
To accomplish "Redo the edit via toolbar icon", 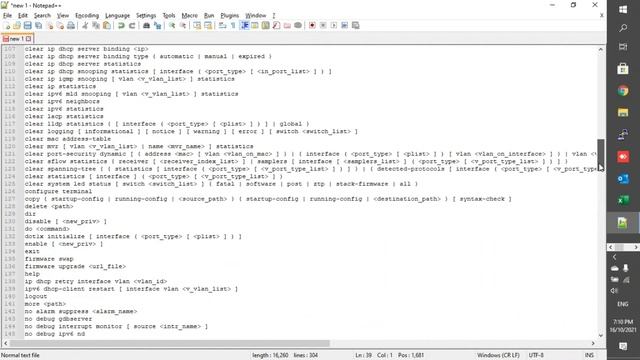I will tap(132, 25).
